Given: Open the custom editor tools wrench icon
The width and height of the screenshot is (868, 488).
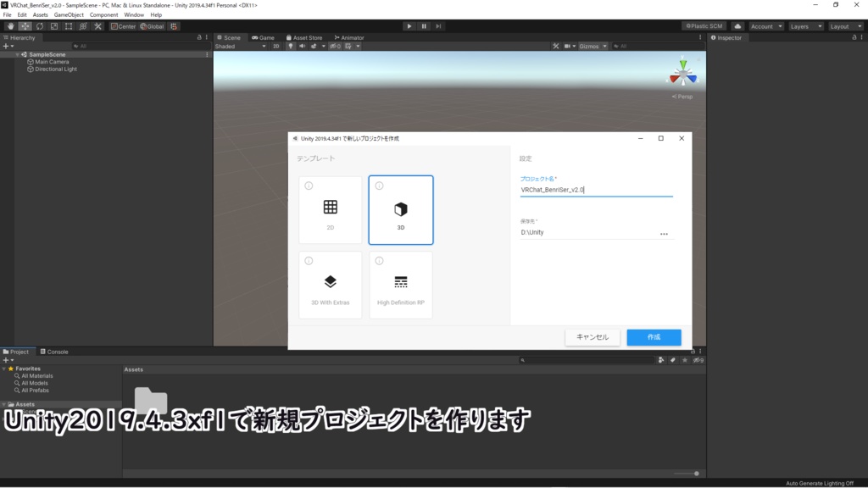Looking at the screenshot, I should point(97,26).
